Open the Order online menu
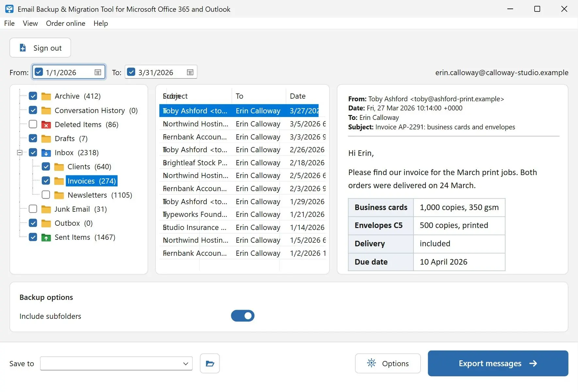Viewport: 578px width, 392px height. (66, 23)
